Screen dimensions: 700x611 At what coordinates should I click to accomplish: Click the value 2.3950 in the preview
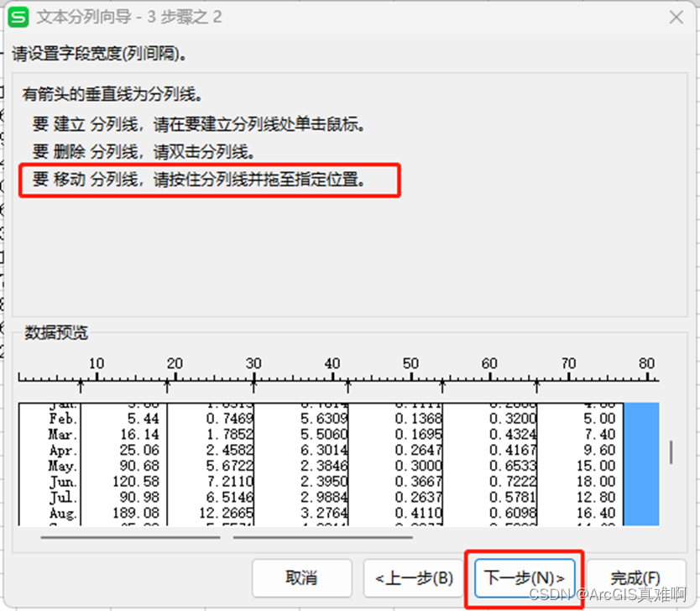point(324,482)
